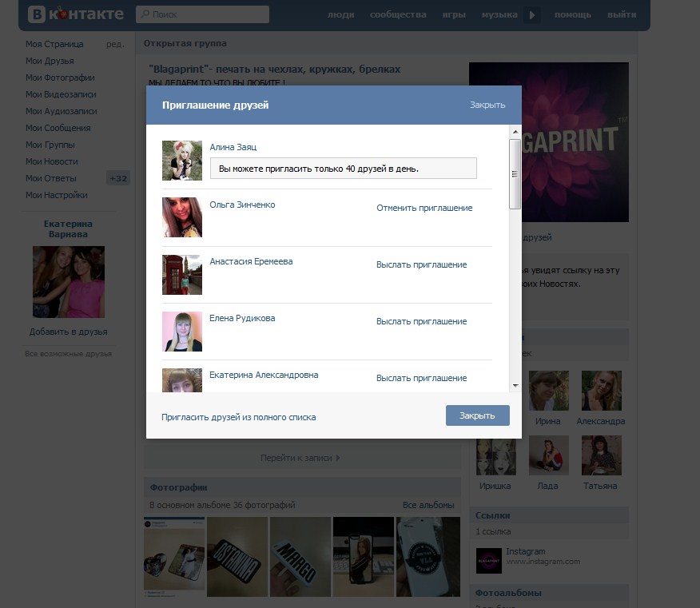Click the VKontakte logo in header
700x608 pixels.
[75, 14]
